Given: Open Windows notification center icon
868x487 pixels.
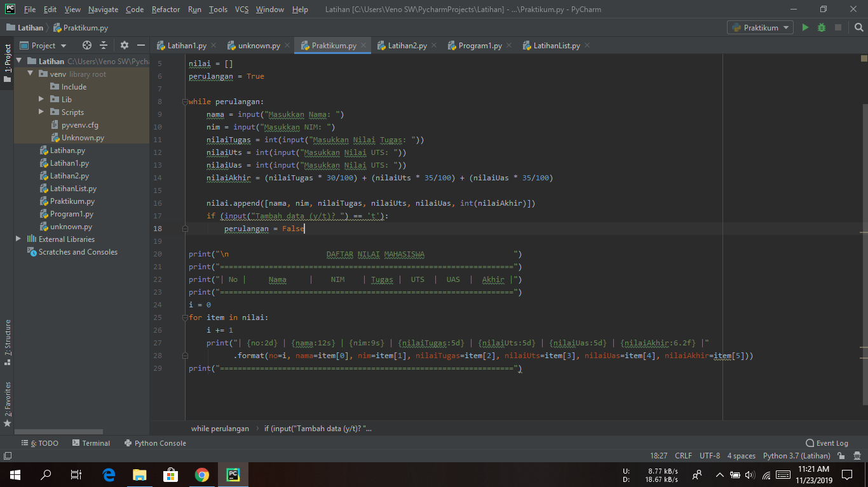Looking at the screenshot, I should point(846,474).
